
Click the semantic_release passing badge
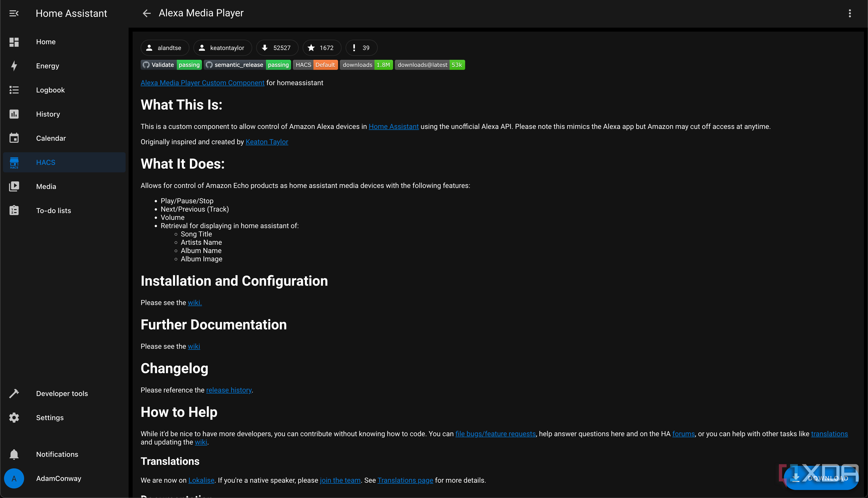coord(247,65)
